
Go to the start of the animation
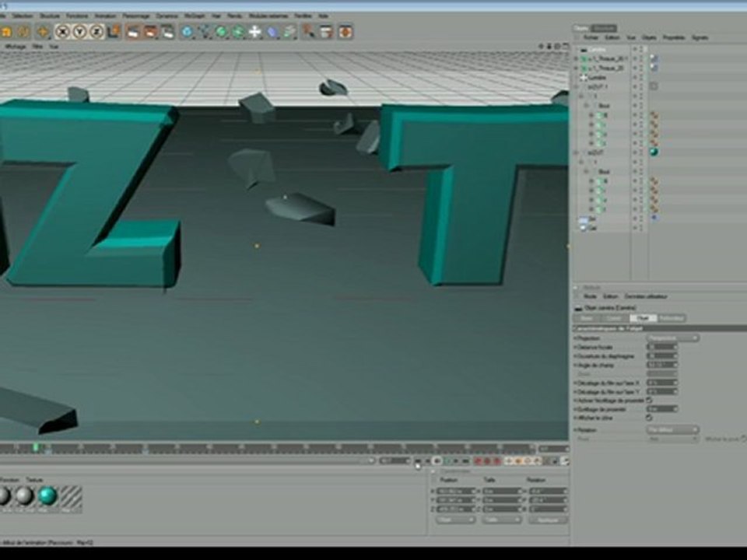point(418,461)
